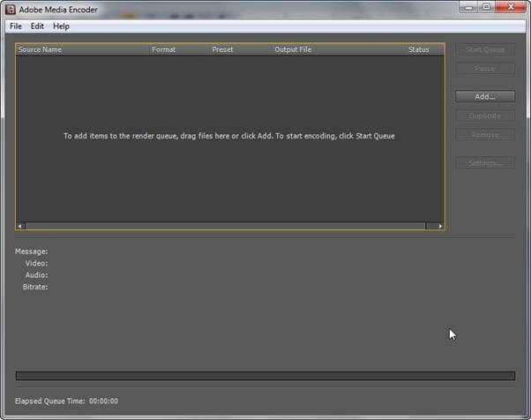Select the Preset column header

click(222, 49)
